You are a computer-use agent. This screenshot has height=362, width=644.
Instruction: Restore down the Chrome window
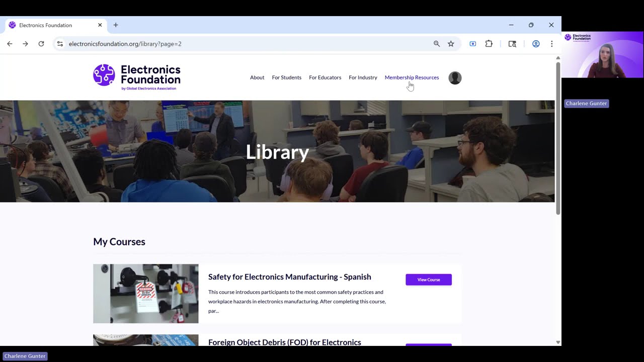[x=531, y=25]
